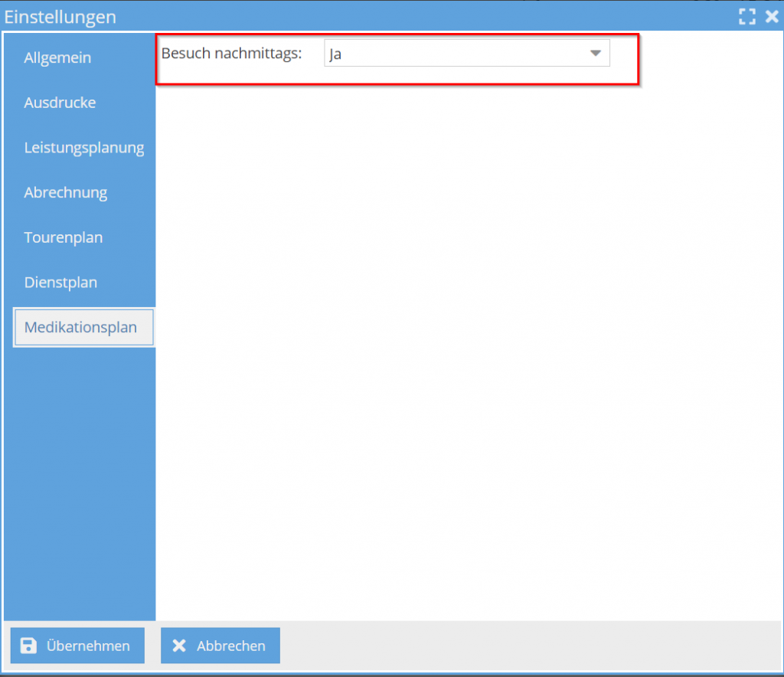This screenshot has height=677, width=784.
Task: Expand the Besuch nachmittags dropdown arrow
Action: coord(595,54)
